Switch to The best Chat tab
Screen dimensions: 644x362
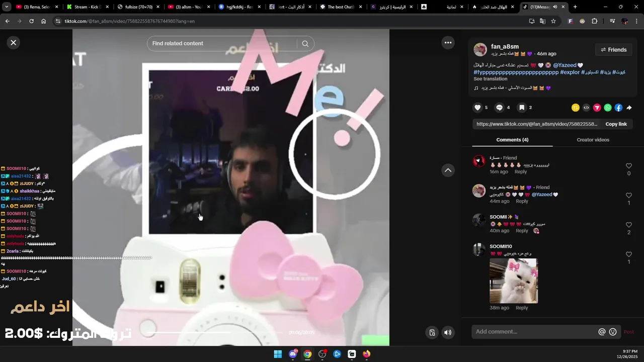tap(341, 7)
